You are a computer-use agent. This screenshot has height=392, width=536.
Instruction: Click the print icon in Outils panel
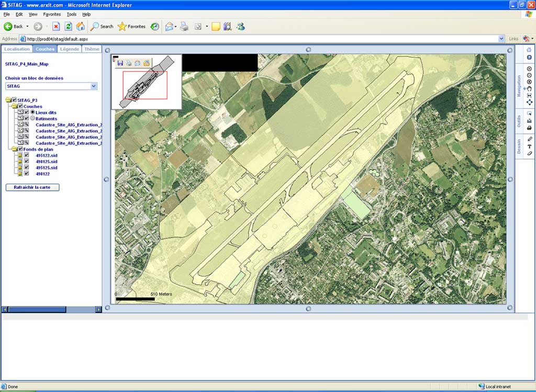pyautogui.click(x=529, y=128)
